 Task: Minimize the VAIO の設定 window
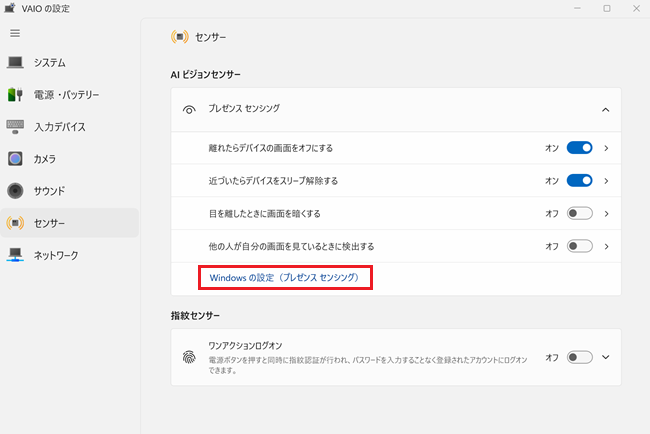[x=577, y=8]
